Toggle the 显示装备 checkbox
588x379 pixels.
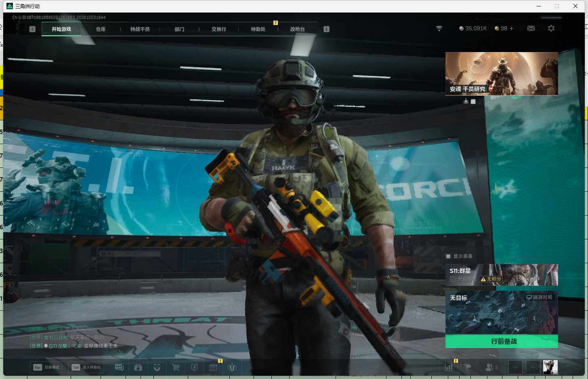(448, 256)
